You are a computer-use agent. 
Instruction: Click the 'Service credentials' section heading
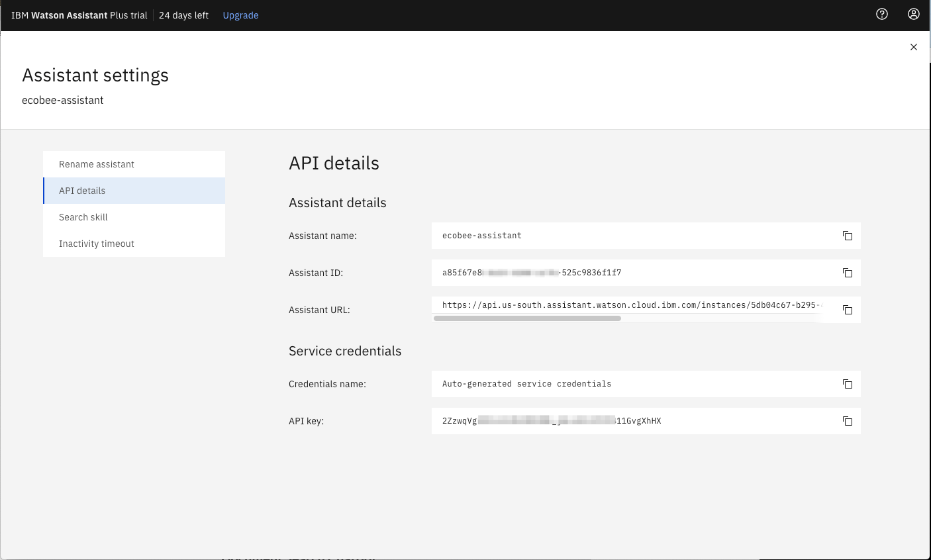[345, 351]
